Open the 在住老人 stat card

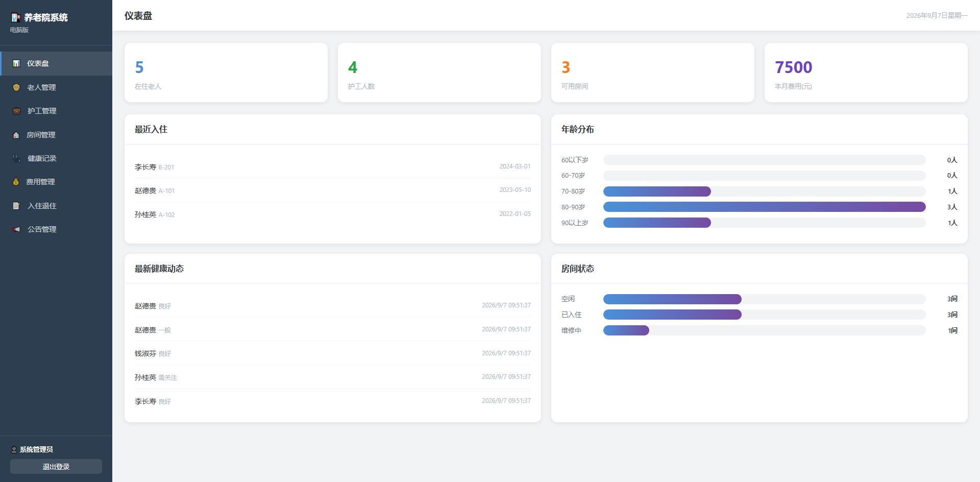click(226, 73)
